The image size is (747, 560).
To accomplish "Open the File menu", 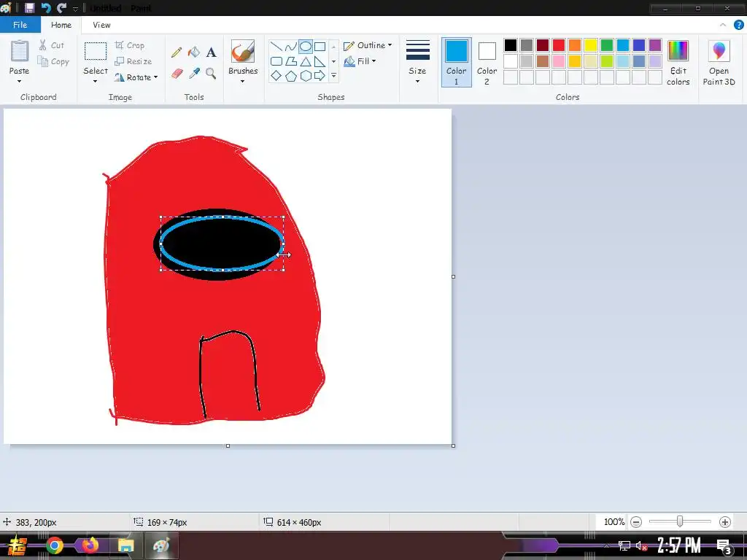I will tap(20, 25).
